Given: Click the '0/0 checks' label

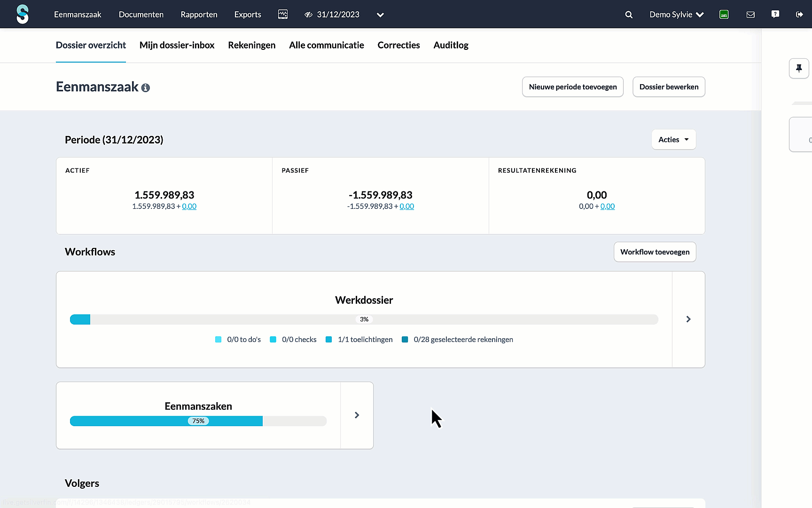Looking at the screenshot, I should pos(299,340).
